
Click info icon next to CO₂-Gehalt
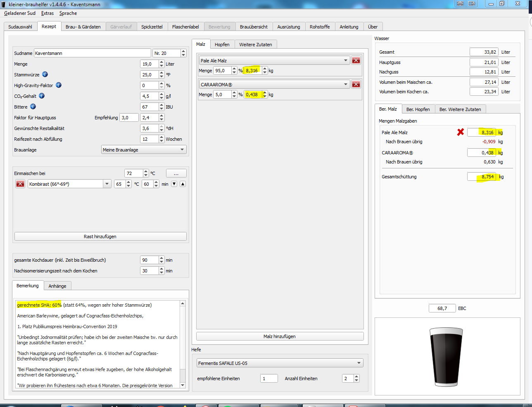(x=42, y=96)
